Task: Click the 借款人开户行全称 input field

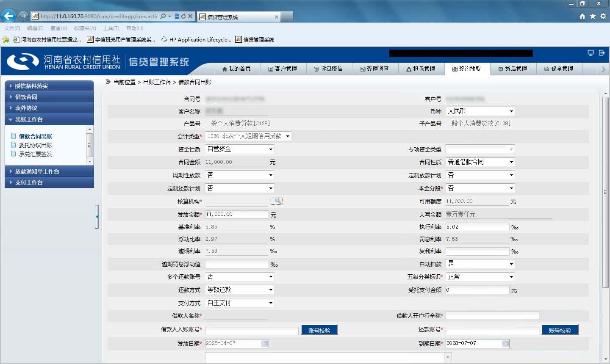Action: tap(492, 316)
